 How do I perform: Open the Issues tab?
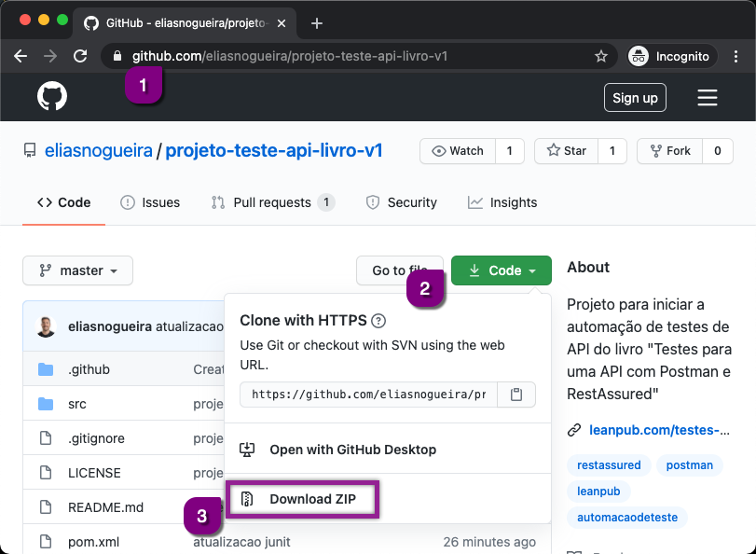pos(149,202)
